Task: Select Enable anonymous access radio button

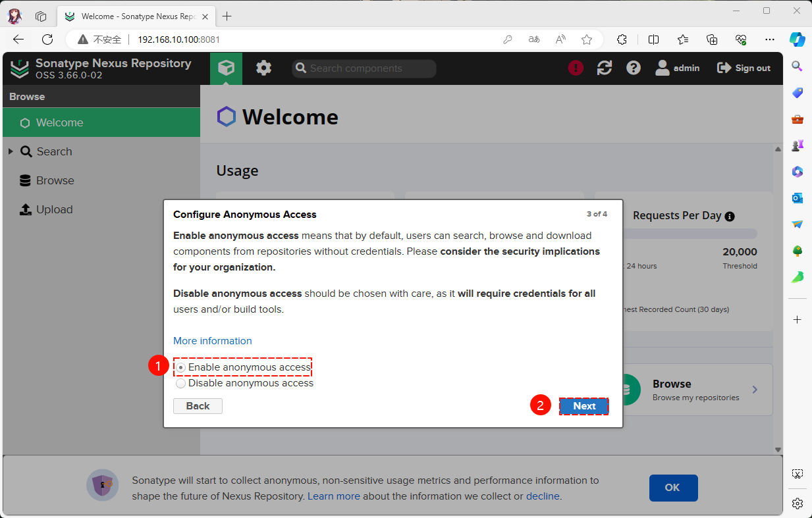Action: (x=180, y=367)
